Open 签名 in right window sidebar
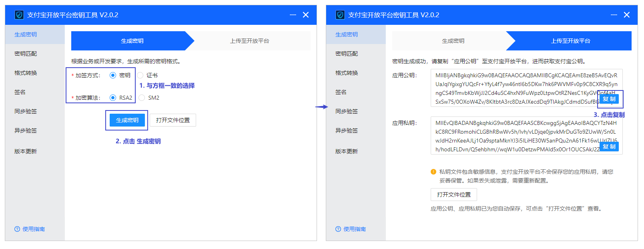Image resolution: width=644 pixels, height=249 pixels. tap(356, 92)
